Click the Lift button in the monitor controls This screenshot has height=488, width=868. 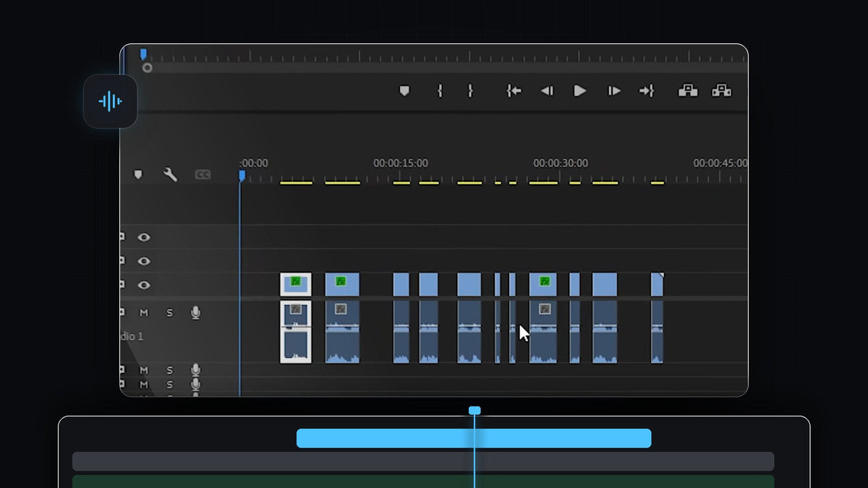click(688, 90)
